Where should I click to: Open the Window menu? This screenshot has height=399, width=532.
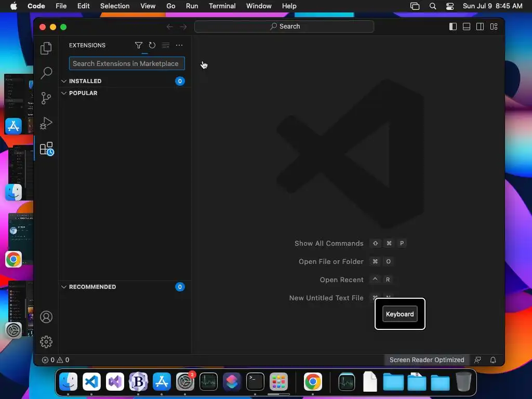click(259, 6)
